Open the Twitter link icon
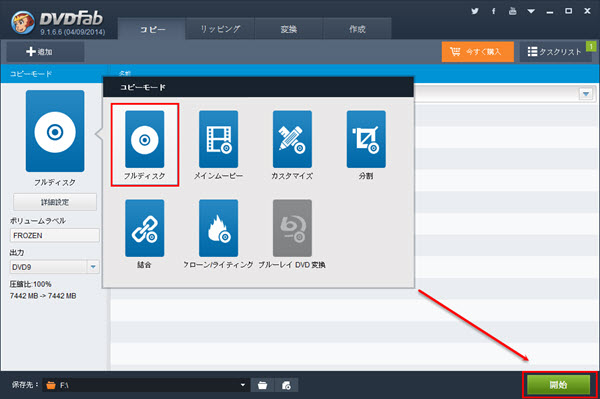 point(475,11)
